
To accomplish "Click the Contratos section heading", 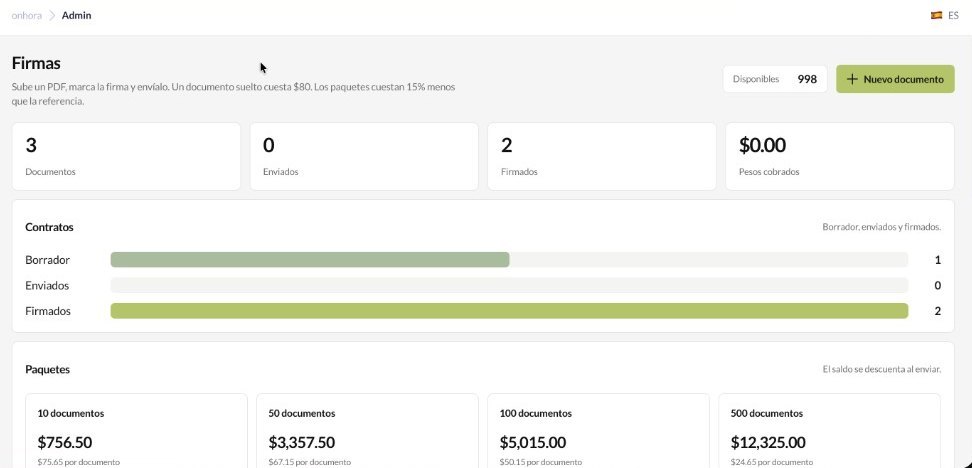I will [50, 227].
